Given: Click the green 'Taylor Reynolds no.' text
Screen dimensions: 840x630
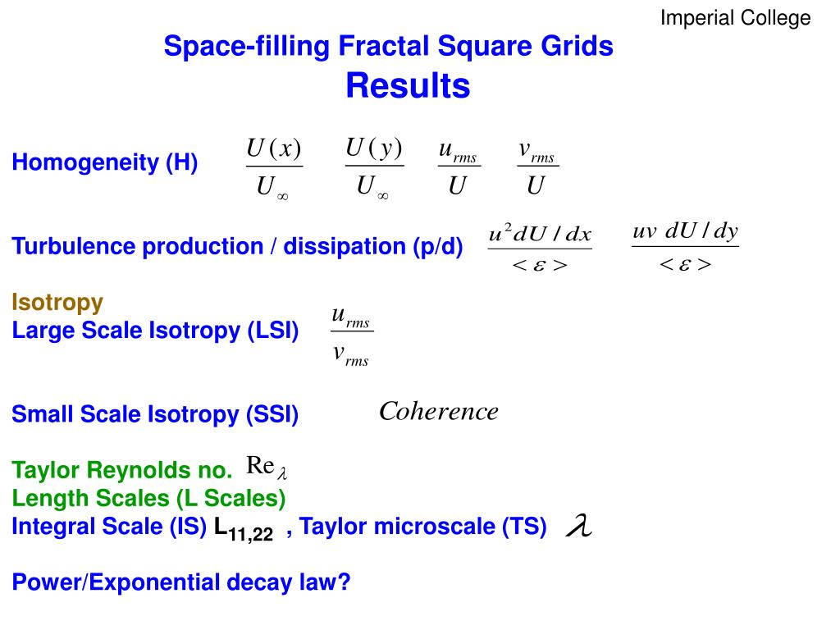Looking at the screenshot, I should click(122, 470).
